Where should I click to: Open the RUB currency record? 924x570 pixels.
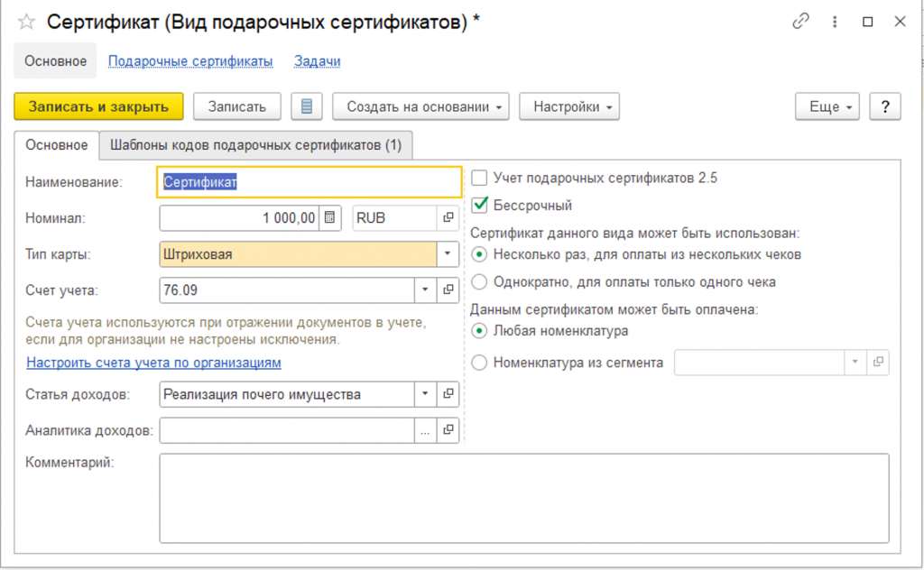(x=448, y=218)
